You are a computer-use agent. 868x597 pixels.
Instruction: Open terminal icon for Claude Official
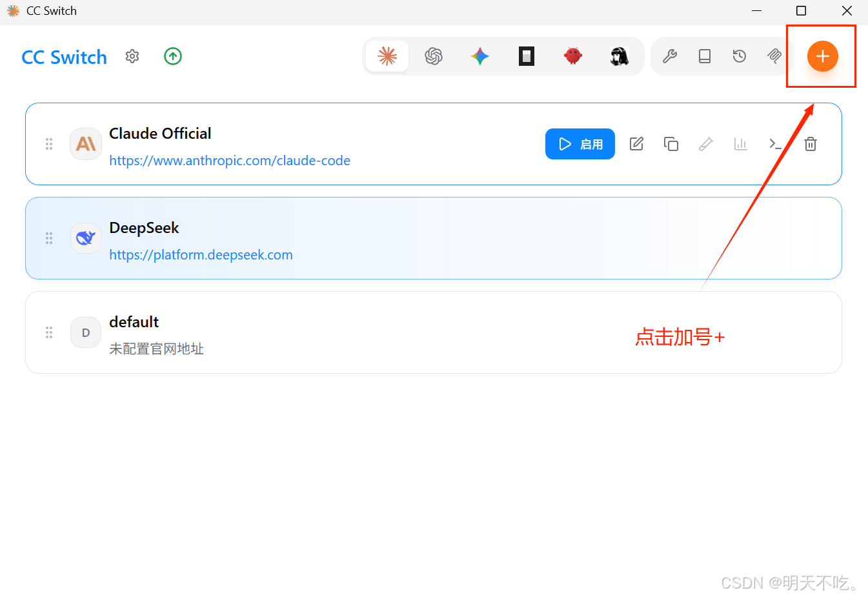click(776, 144)
